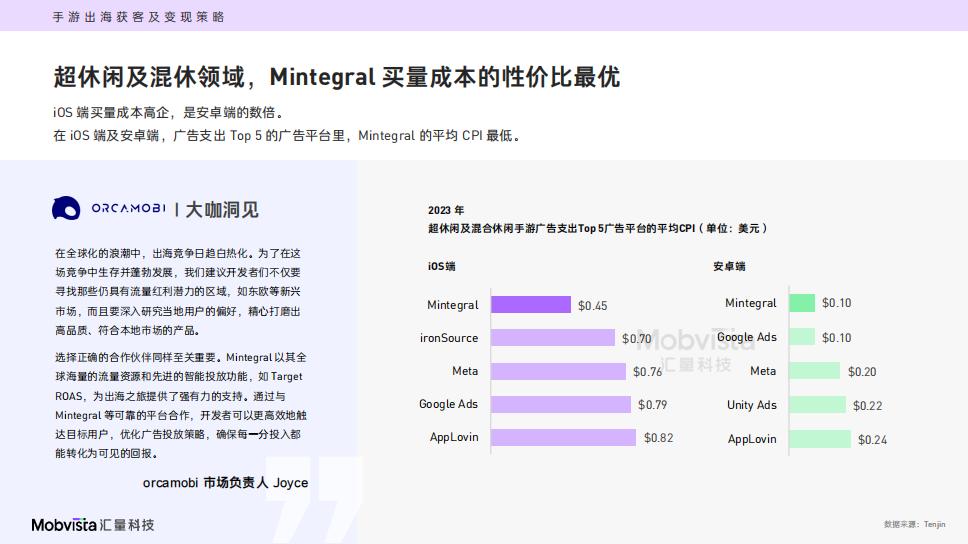The width and height of the screenshot is (968, 544).
Task: Click the chart title 超休闲及混合休闲手游广告支出Top 5
Action: [x=598, y=228]
